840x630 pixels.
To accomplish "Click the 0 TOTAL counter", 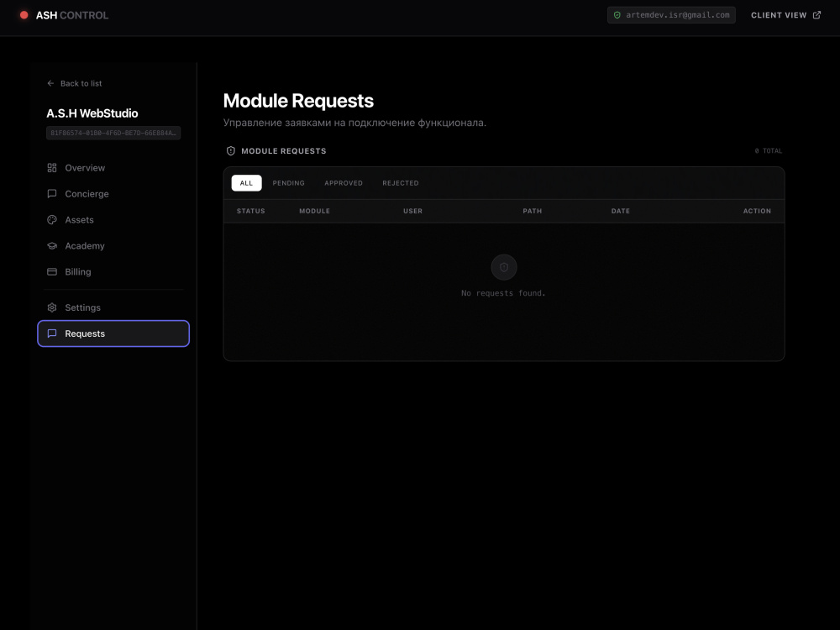I will pos(769,151).
